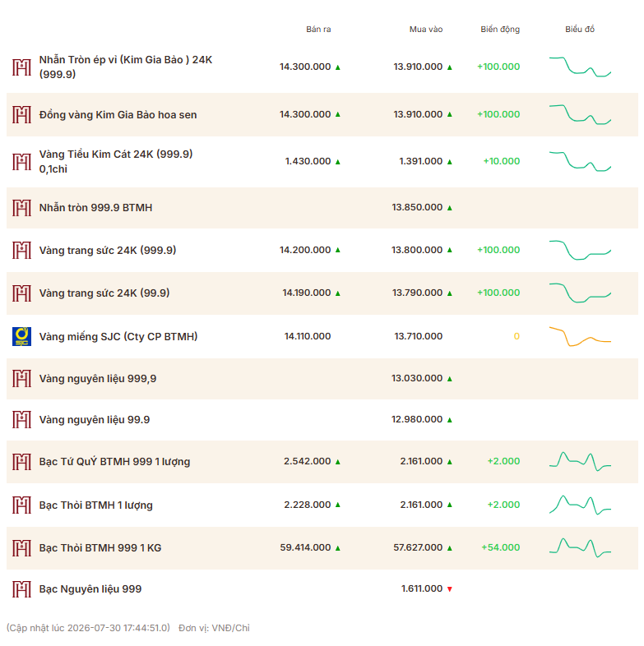Click the logo next to Bạc Nguyên liệu 999
Screen dimensions: 644x646
21,588
